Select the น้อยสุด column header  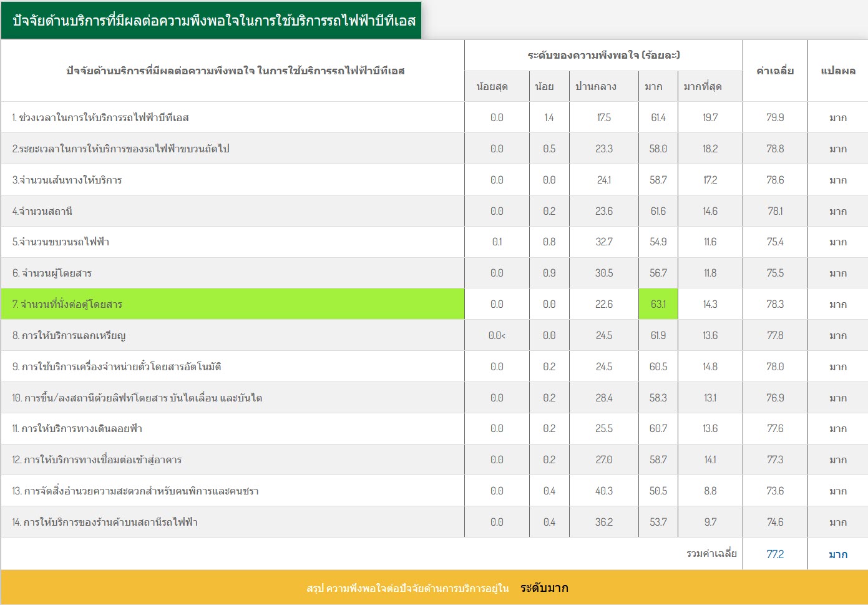[x=492, y=87]
